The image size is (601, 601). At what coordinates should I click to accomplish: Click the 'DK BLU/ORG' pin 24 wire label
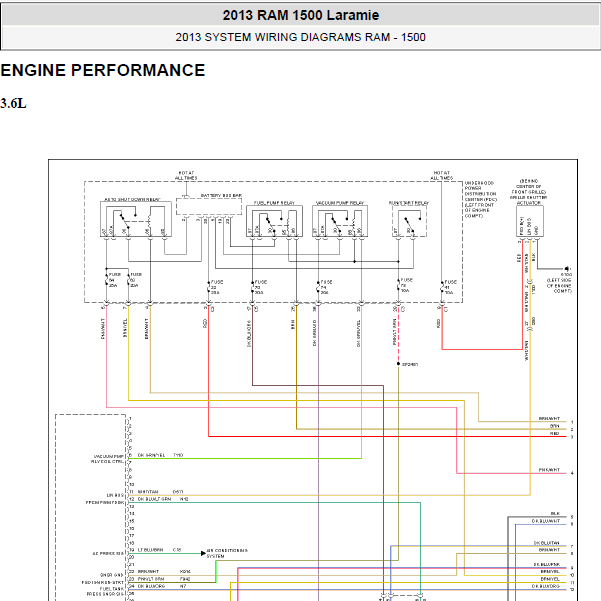(151, 586)
